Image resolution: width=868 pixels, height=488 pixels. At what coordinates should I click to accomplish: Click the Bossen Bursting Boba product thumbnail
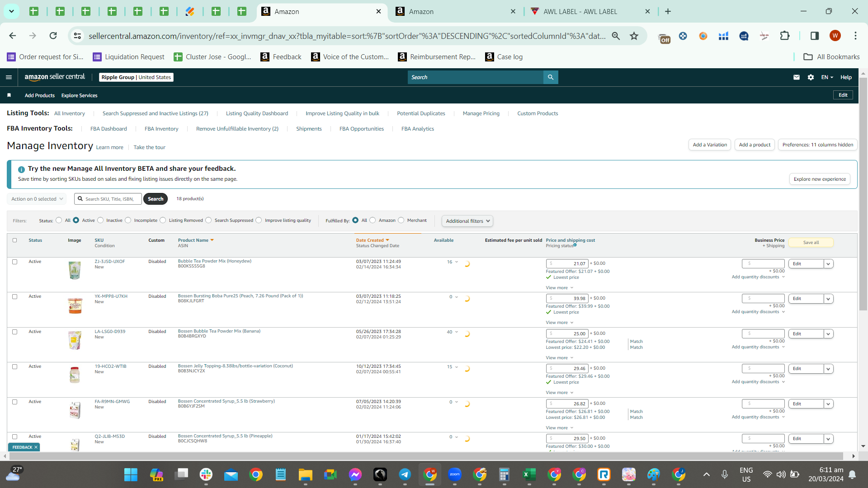point(75,305)
